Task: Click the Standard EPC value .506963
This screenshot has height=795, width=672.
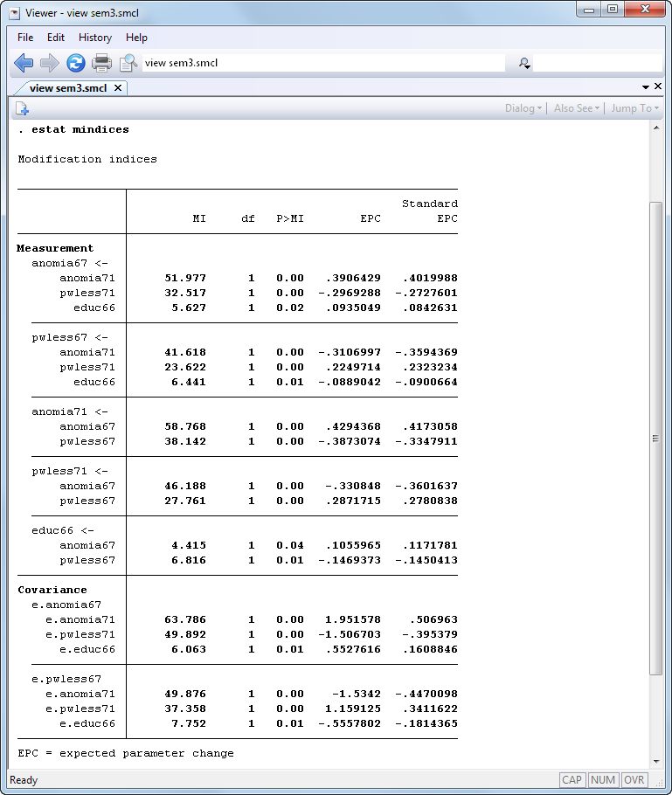Action: point(433,619)
